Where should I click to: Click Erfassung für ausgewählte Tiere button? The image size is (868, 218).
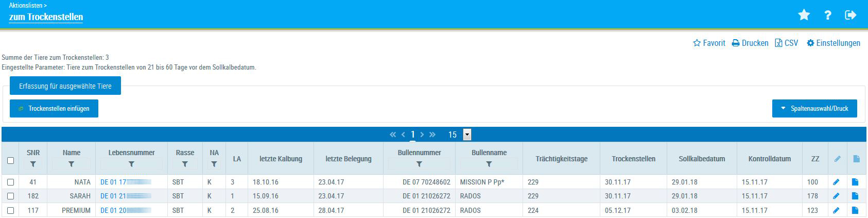tap(65, 86)
